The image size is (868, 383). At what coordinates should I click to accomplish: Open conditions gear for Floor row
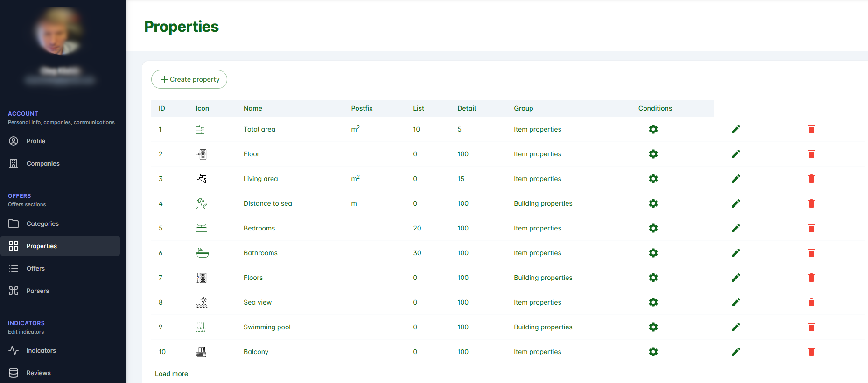(653, 154)
